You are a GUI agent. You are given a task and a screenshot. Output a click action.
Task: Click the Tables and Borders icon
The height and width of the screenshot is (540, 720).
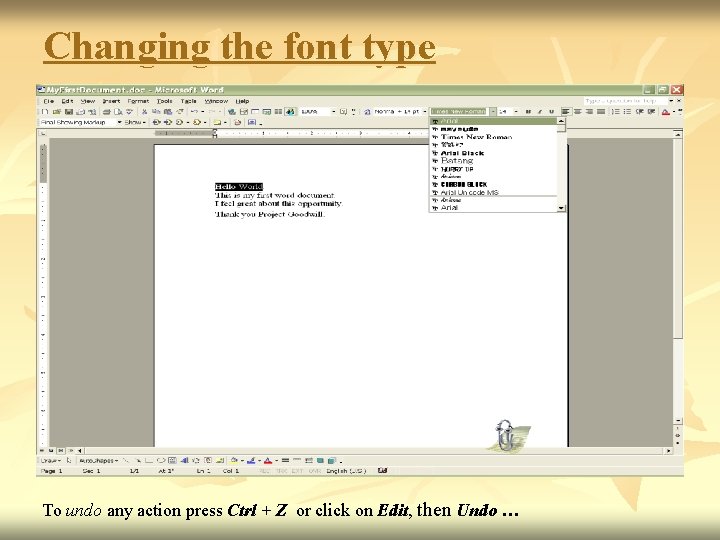[x=244, y=112]
